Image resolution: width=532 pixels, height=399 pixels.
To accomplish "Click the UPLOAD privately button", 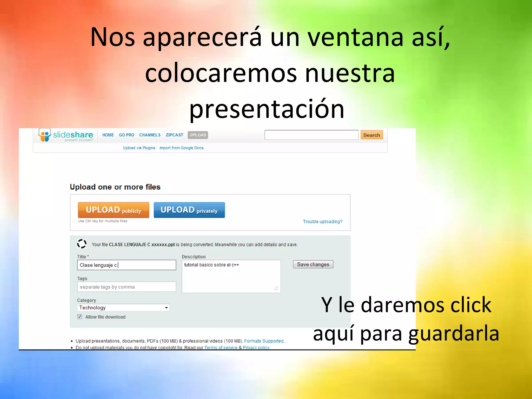I will coord(189,210).
